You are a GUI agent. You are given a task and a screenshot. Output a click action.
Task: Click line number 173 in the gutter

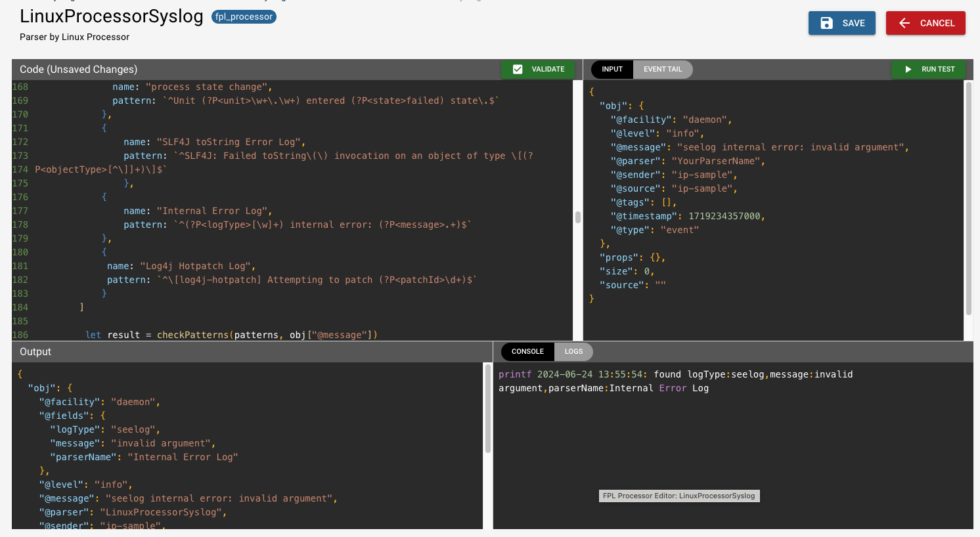pos(20,156)
